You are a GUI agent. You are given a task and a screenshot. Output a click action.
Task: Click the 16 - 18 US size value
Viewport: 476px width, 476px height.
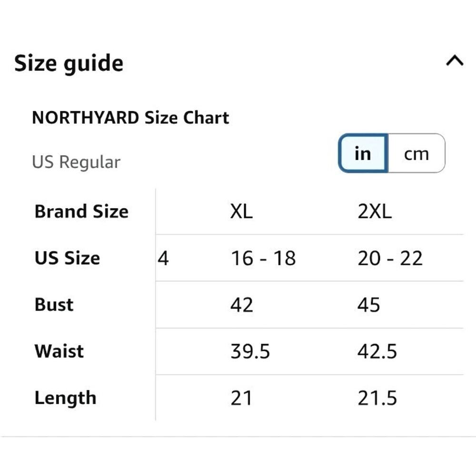(263, 258)
